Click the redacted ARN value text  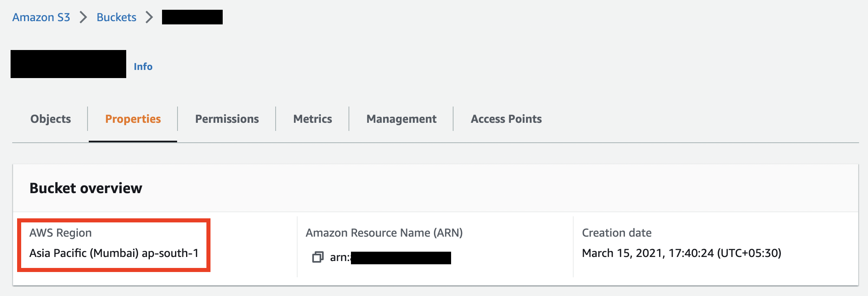point(391,257)
